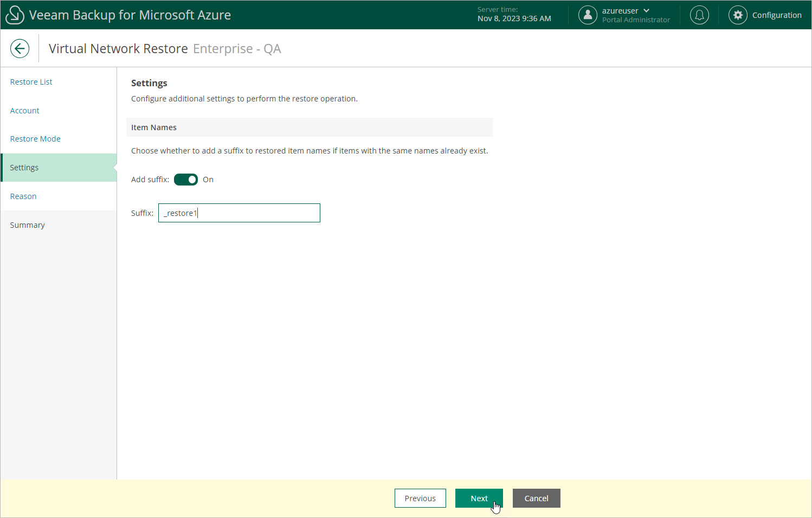Click the Veeam Backup for Microsoft Azure title
The height and width of the screenshot is (518, 812).
tap(130, 15)
